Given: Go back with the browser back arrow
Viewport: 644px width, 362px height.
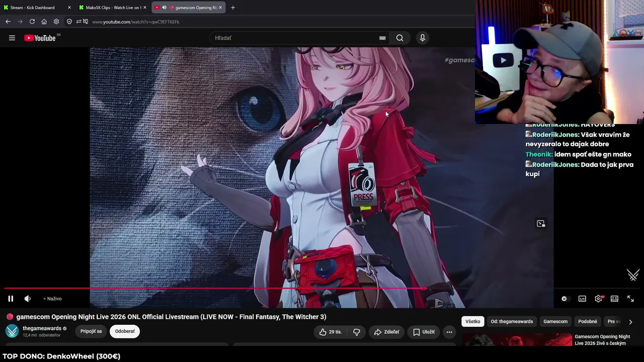Looking at the screenshot, I should point(8,22).
